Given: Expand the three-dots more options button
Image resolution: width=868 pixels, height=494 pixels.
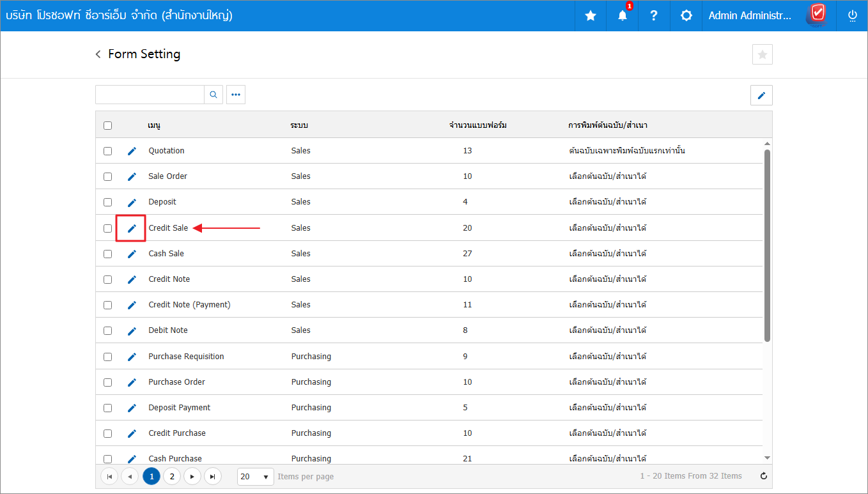Looking at the screenshot, I should pos(236,95).
